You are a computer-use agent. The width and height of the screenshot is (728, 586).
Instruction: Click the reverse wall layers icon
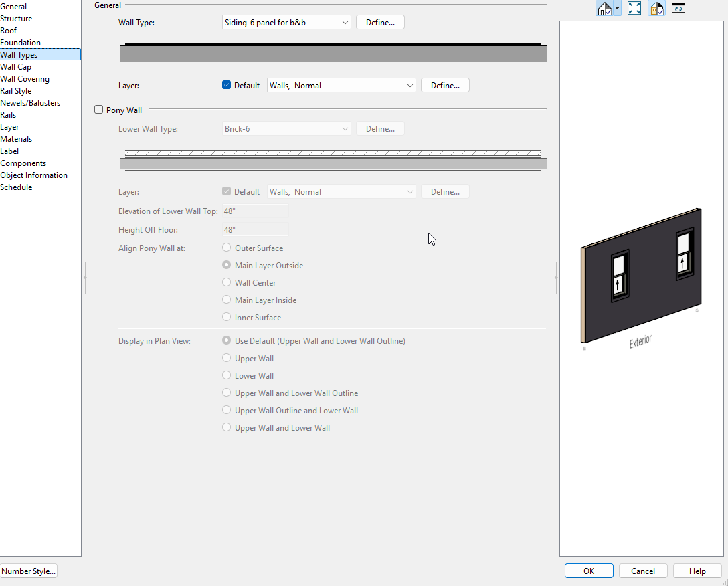click(678, 8)
